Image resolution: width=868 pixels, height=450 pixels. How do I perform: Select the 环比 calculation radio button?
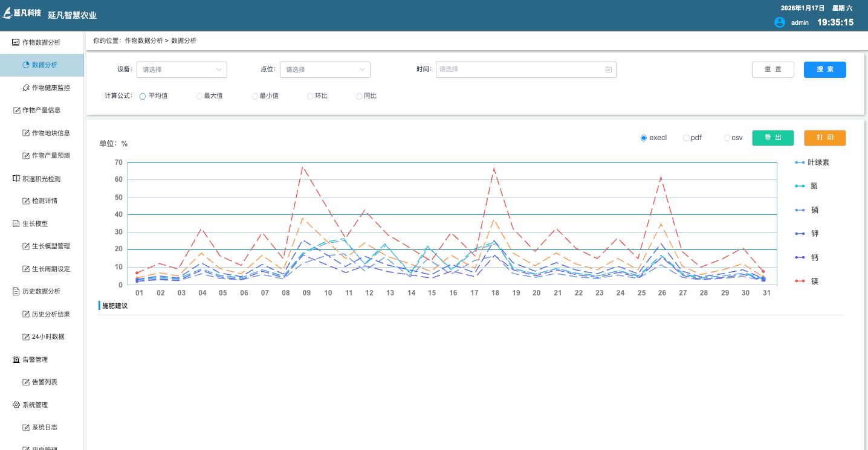click(x=310, y=96)
